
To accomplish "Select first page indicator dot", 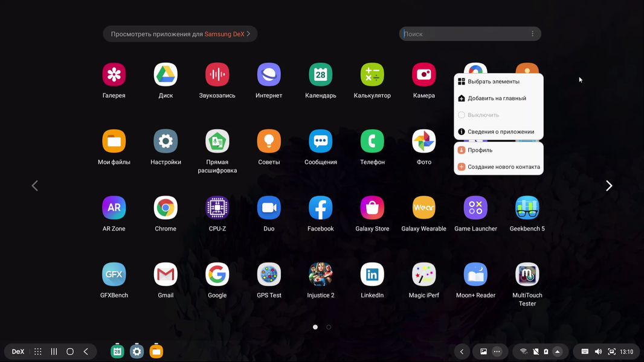I will coord(315,327).
